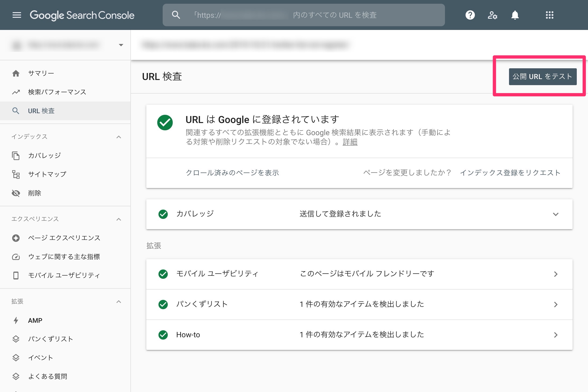This screenshot has width=588, height=392.
Task: Open パンくずリスト result details arrow
Action: [556, 304]
